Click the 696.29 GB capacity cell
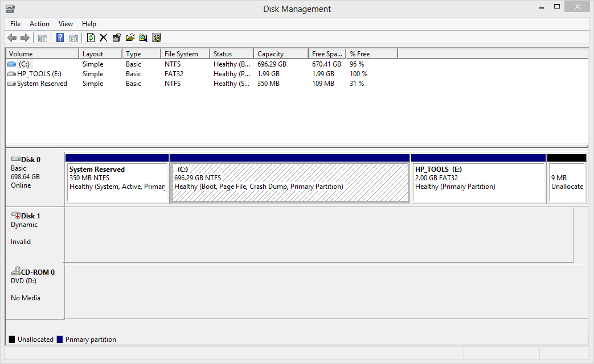Image resolution: width=594 pixels, height=364 pixels. click(272, 64)
